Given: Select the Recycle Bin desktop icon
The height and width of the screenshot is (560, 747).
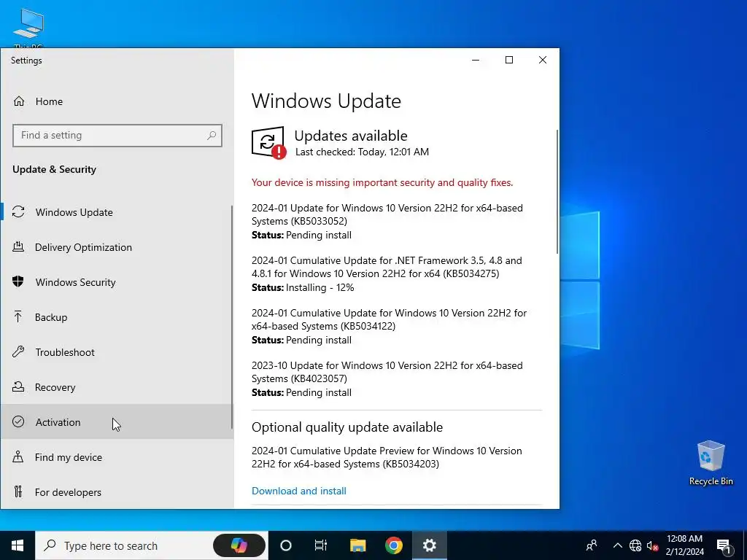Looking at the screenshot, I should 711,463.
